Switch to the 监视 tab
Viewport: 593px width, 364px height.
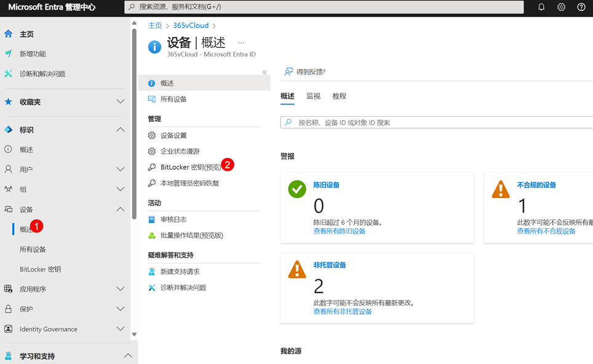point(313,96)
